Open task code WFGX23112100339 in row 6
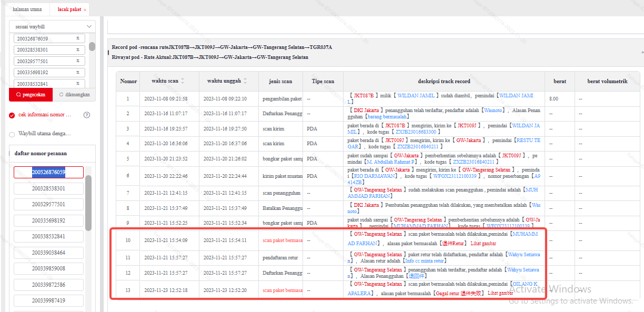Viewport: 644px width, 312px height. tap(455, 176)
